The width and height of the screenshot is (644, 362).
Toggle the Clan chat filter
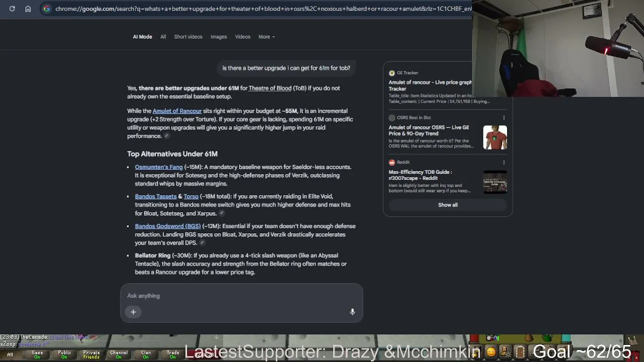[146, 354]
